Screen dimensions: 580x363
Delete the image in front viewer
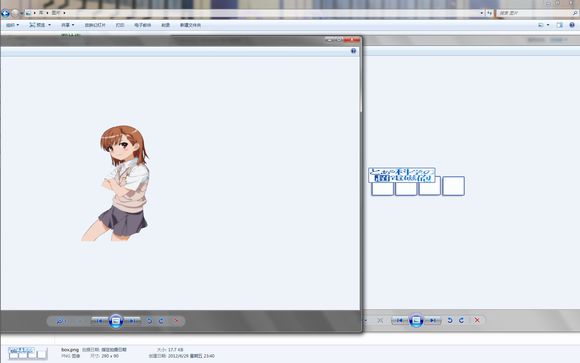pyautogui.click(x=177, y=321)
